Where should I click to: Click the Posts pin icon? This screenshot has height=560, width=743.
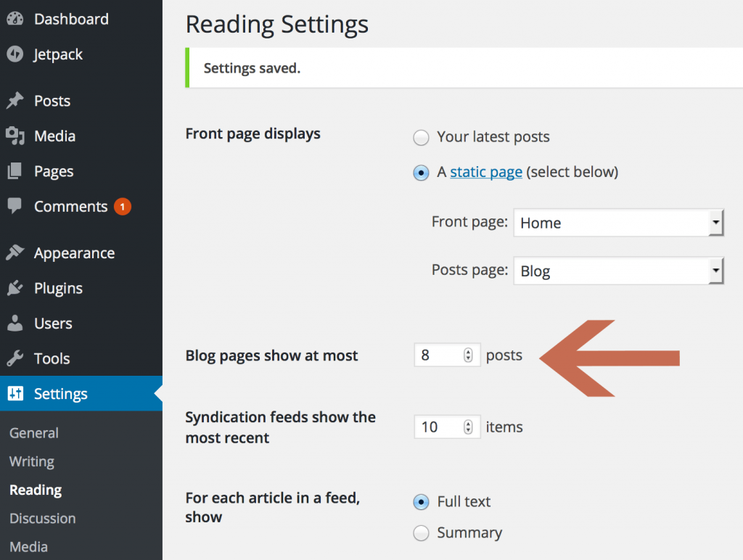(16, 101)
